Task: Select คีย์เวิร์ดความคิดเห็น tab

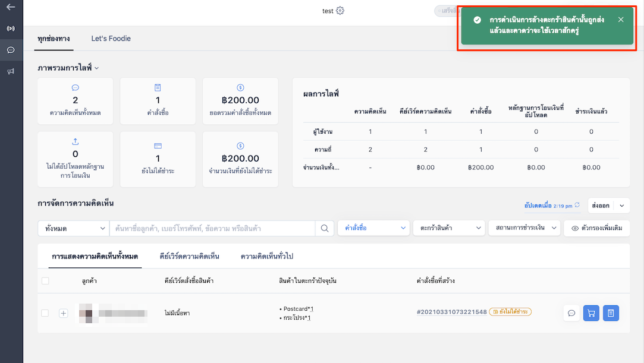Action: pos(189,256)
